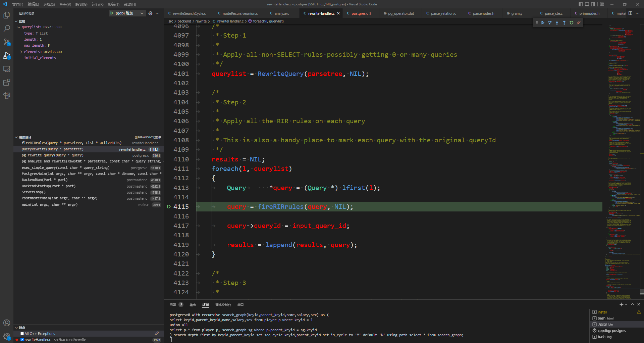Open the editor tab bar more actions menu
Screen dimensions: 644x343
tap(638, 13)
